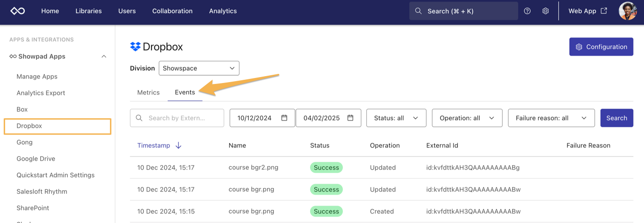Click the External Id column header
The width and height of the screenshot is (644, 223).
pos(442,145)
